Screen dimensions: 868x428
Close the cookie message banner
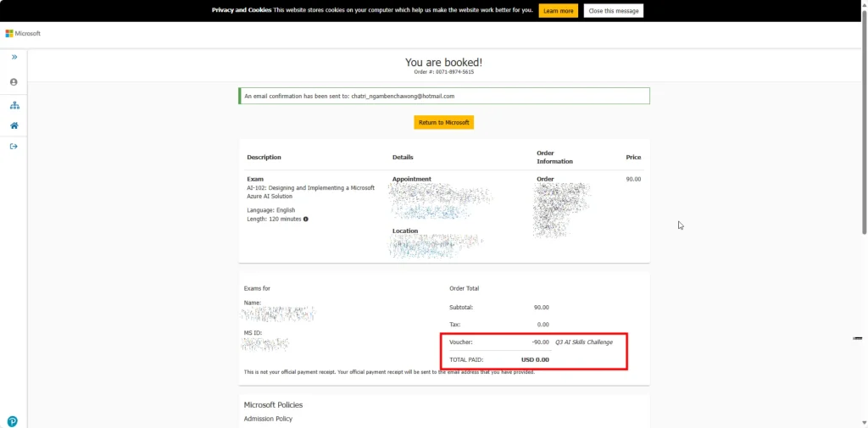614,10
